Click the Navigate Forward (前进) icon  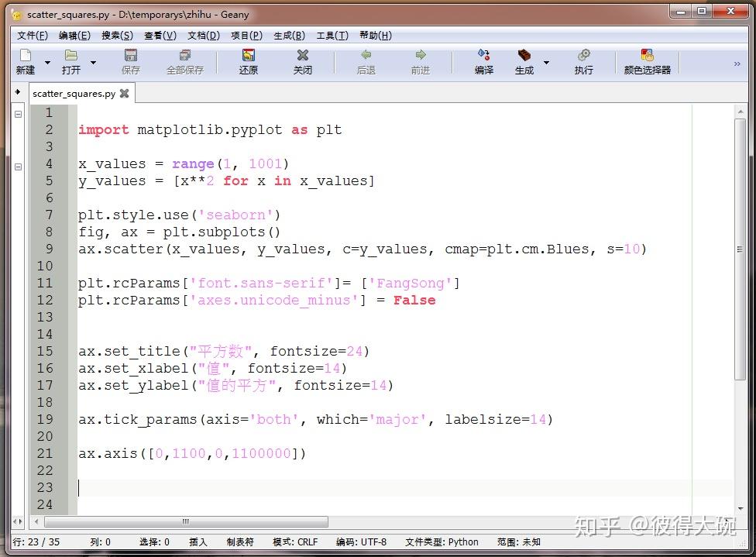pos(421,54)
